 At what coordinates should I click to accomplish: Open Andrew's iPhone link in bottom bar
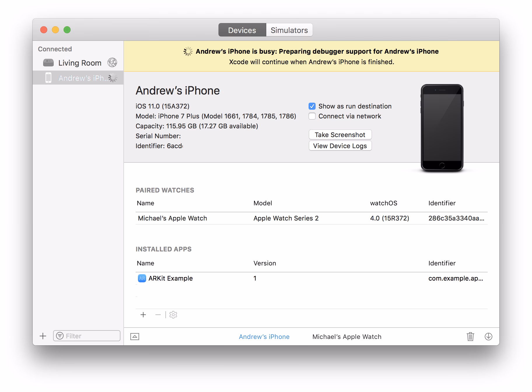click(264, 336)
